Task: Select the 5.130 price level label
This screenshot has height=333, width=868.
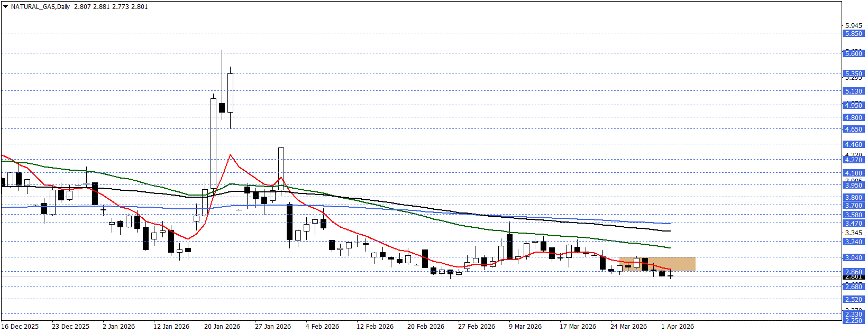Action: pos(853,91)
